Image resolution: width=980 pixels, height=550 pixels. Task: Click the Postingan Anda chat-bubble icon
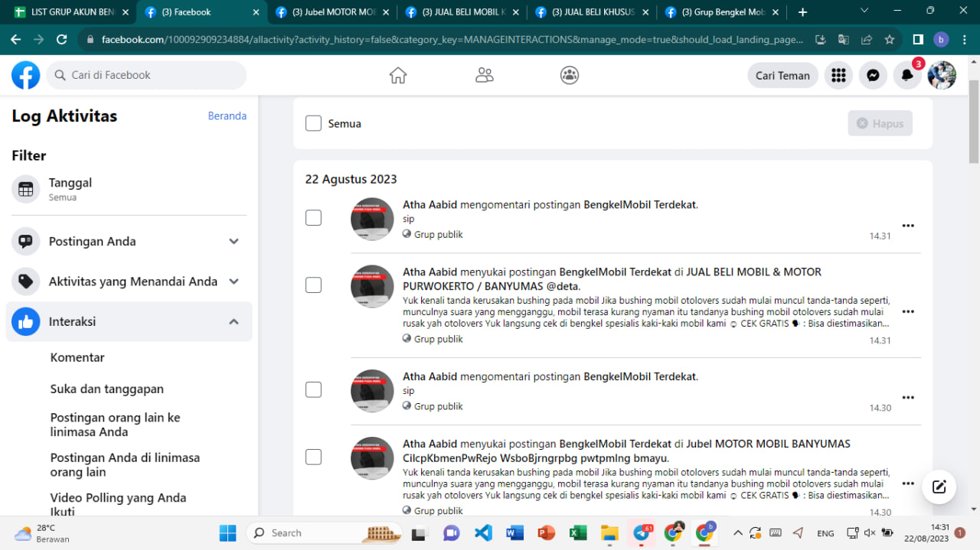click(x=26, y=241)
